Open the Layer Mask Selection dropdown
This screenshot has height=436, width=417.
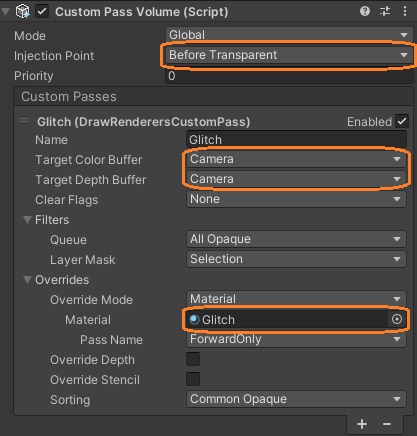click(296, 259)
